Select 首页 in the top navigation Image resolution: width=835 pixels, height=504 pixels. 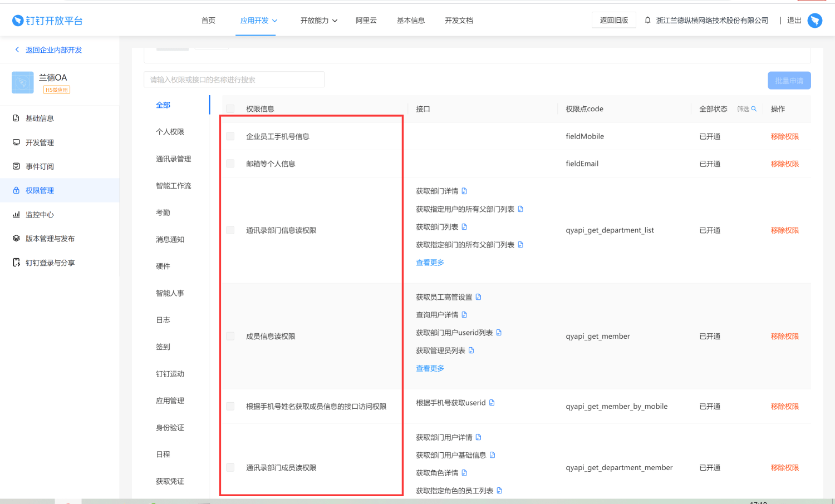[208, 20]
